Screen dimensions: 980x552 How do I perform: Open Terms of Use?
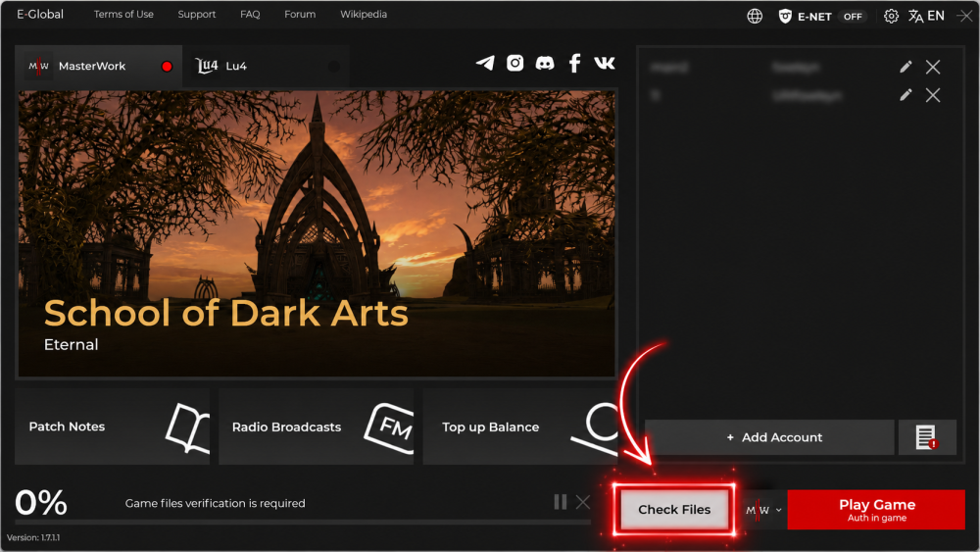123,14
